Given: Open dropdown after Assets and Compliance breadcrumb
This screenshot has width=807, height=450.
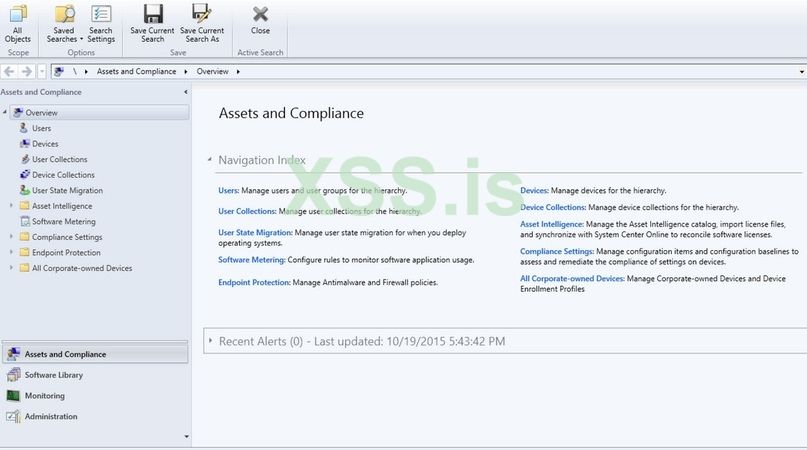Looking at the screenshot, I should 186,72.
